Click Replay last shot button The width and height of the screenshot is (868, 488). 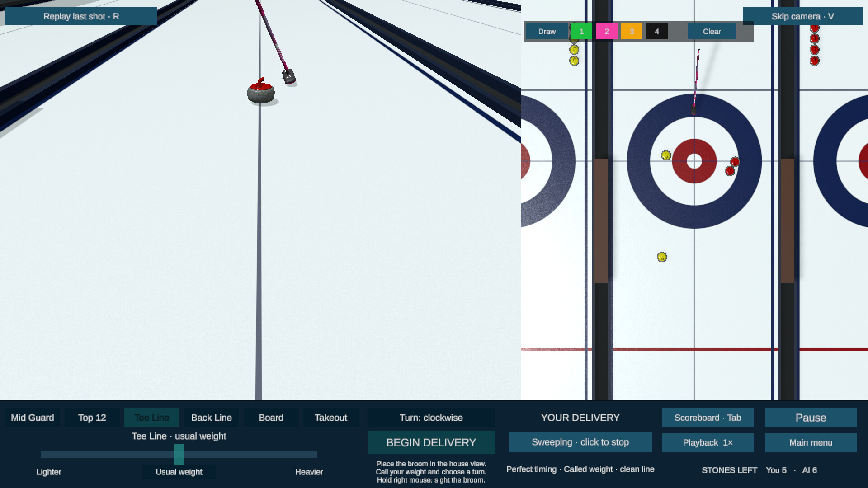click(81, 16)
